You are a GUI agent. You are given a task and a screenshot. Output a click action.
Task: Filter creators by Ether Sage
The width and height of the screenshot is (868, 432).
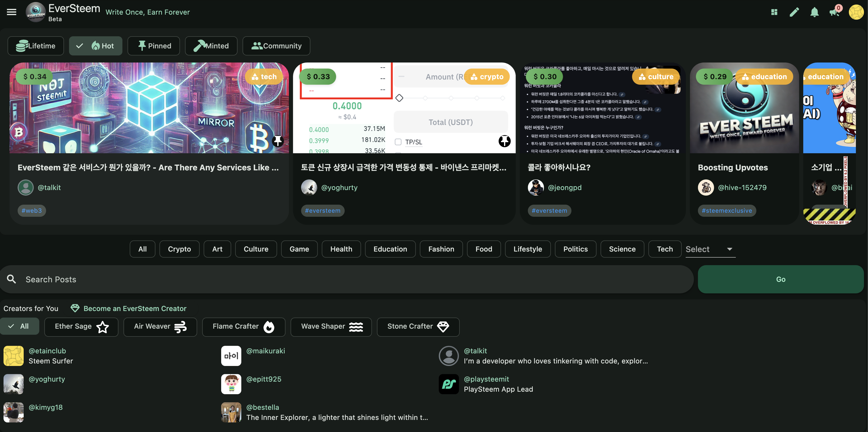81,326
